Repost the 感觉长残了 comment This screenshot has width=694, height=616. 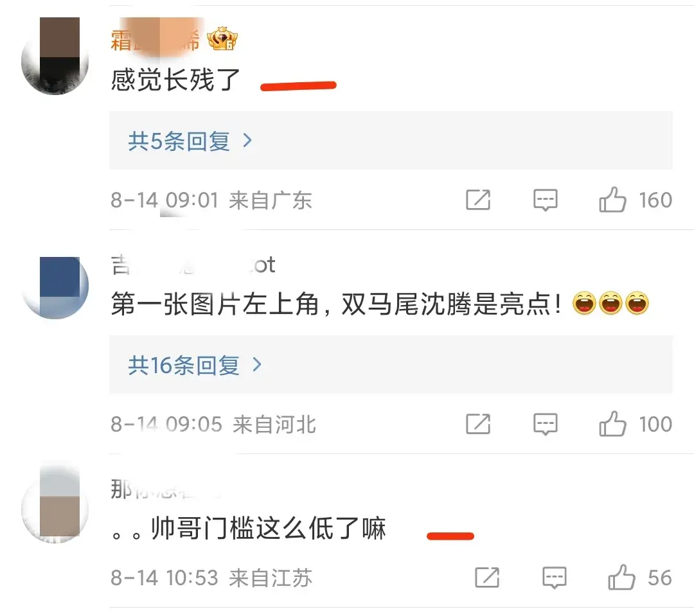coord(478,200)
